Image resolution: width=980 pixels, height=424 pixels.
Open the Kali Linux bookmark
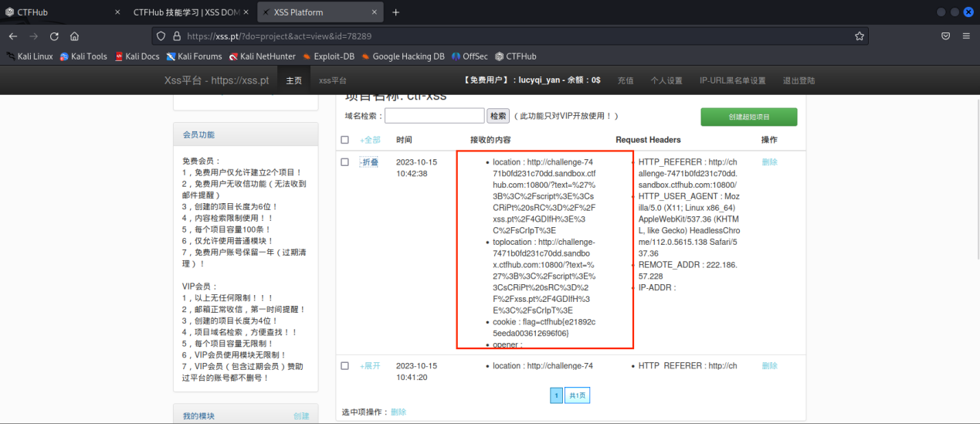[x=29, y=56]
